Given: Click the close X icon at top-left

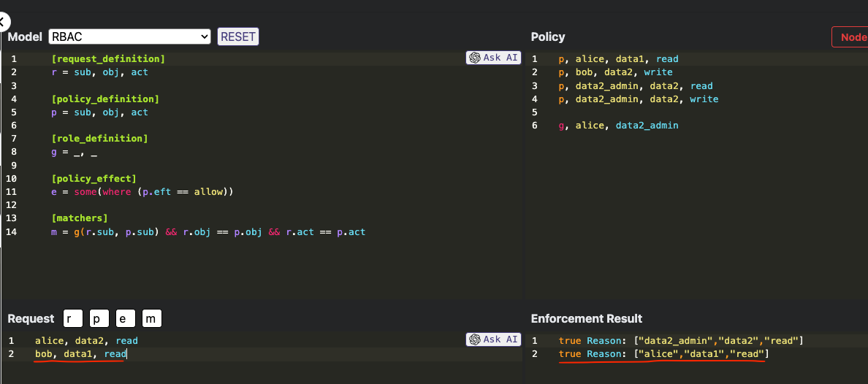Looking at the screenshot, I should coord(3,22).
